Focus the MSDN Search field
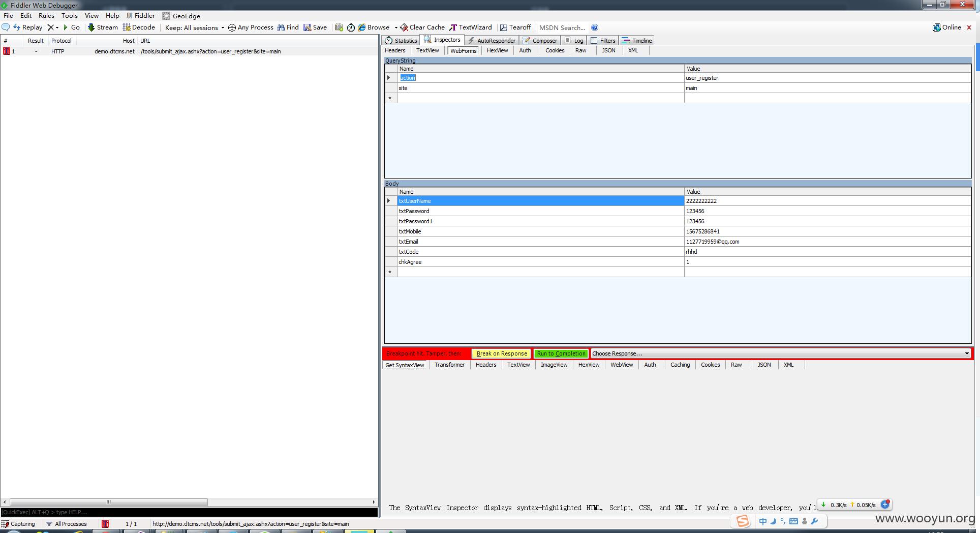 click(x=562, y=28)
